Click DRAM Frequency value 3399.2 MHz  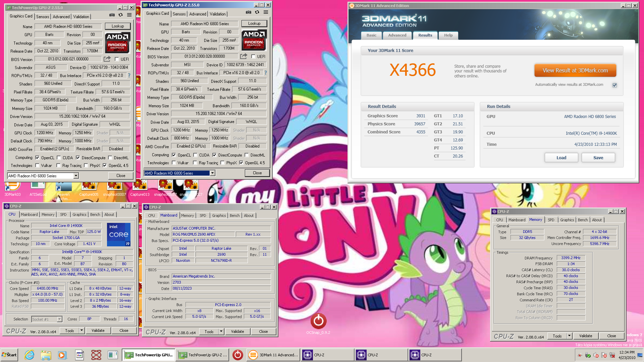click(571, 258)
